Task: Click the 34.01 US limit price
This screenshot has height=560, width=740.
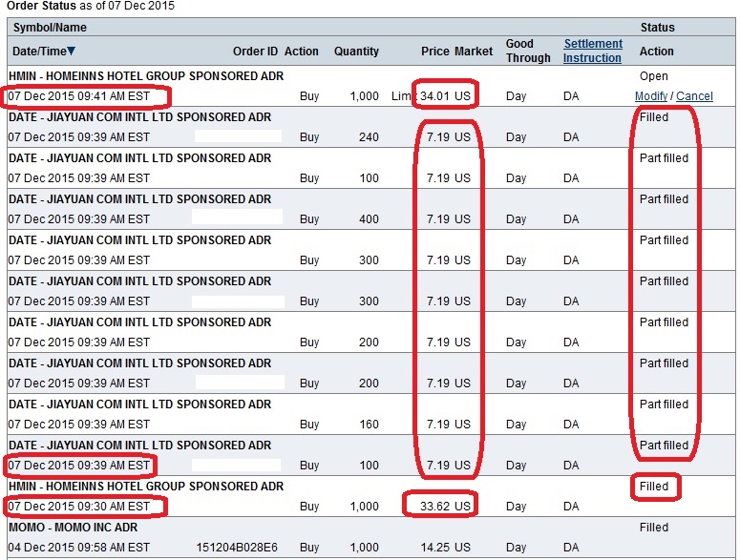Action: (x=446, y=96)
